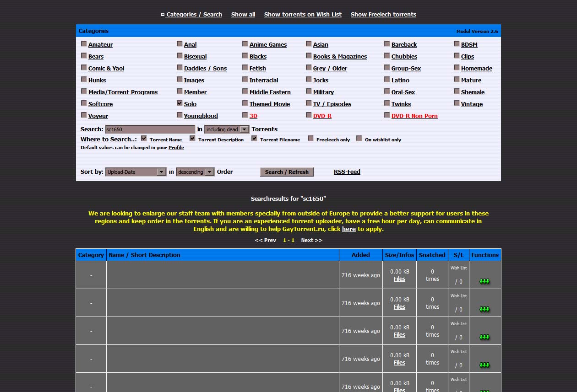Open the descending order dropdown
The image size is (577, 392).
tap(195, 172)
